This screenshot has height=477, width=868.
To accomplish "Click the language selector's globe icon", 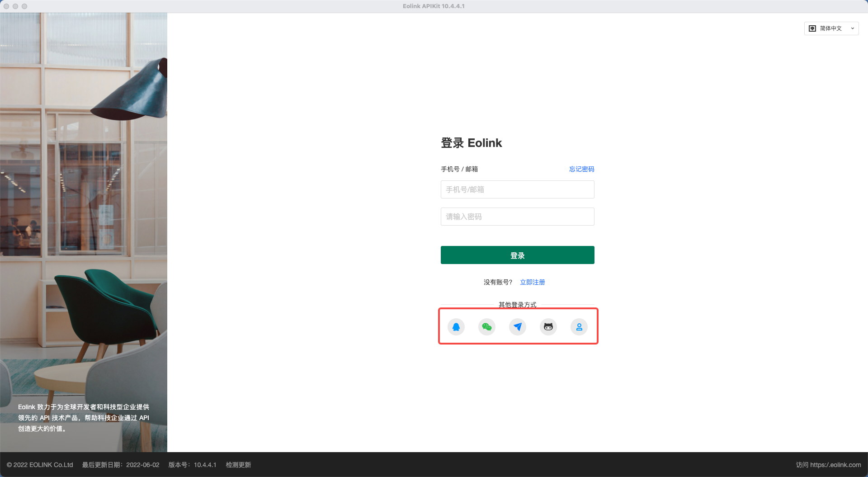I will pos(812,28).
